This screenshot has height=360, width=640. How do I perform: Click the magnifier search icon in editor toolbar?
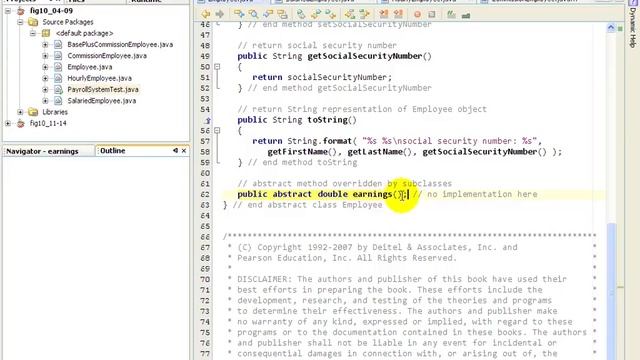(253, 14)
